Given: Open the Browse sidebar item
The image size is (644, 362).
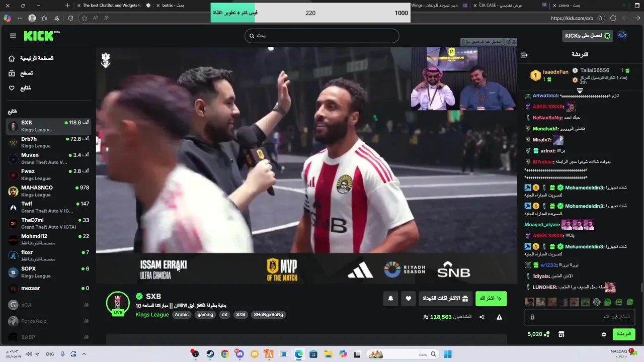Looking at the screenshot, I should [21, 73].
